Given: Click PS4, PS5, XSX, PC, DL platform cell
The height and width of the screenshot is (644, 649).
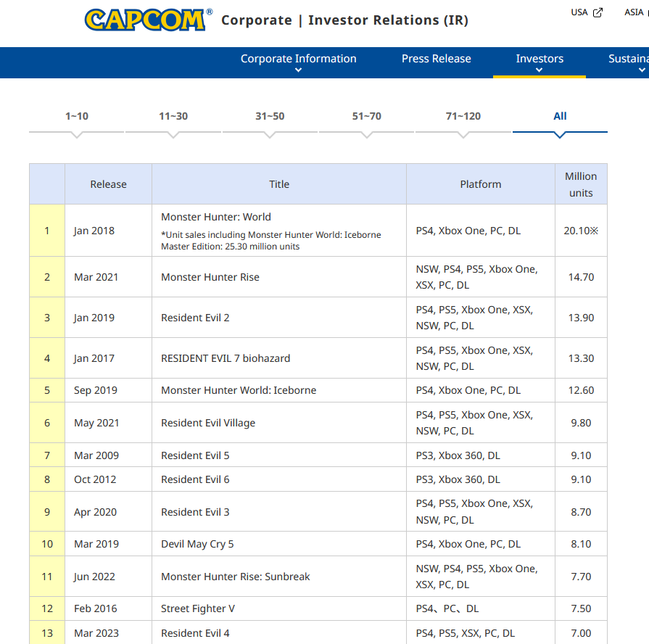Looking at the screenshot, I should tap(481, 632).
